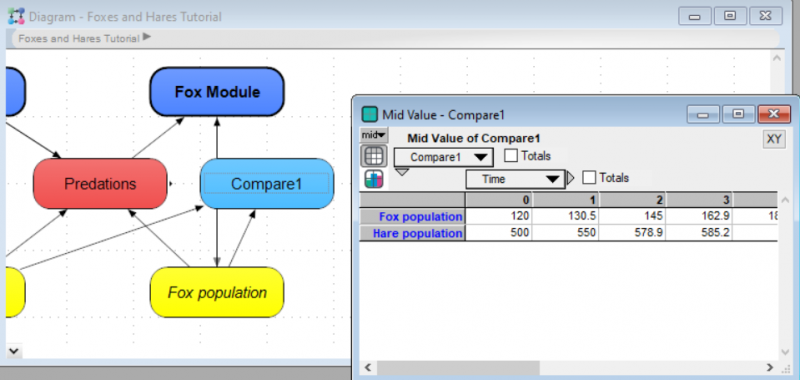Select the Fox Module node

coord(217,92)
